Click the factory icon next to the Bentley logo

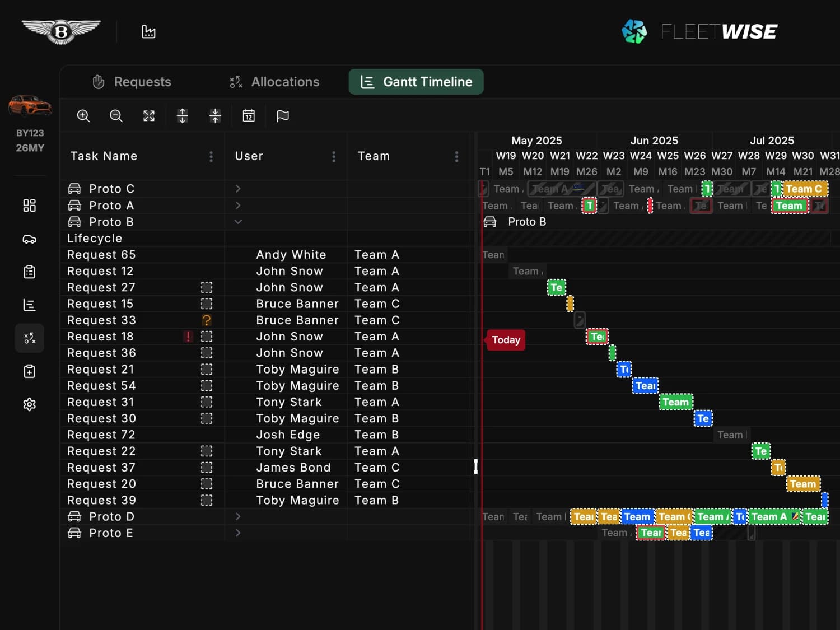[148, 31]
